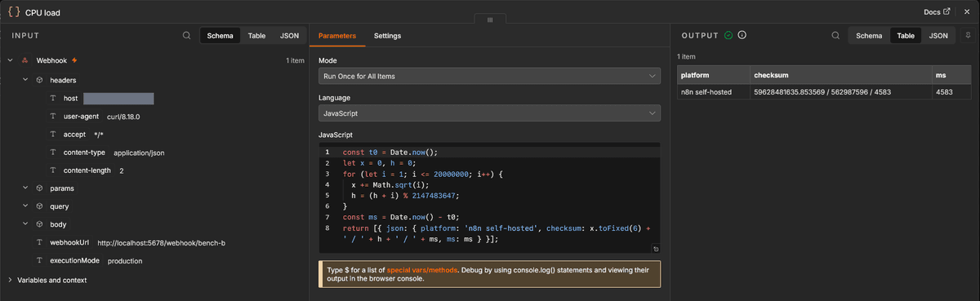Click the code editor corner reset icon
Screen dimensions: 980x301
click(655, 249)
